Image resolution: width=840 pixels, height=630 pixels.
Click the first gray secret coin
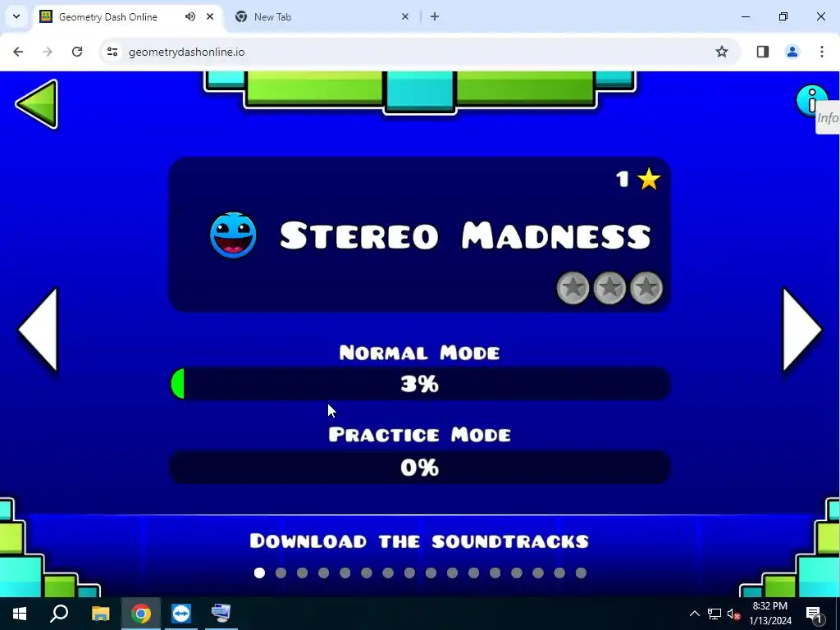click(x=573, y=288)
